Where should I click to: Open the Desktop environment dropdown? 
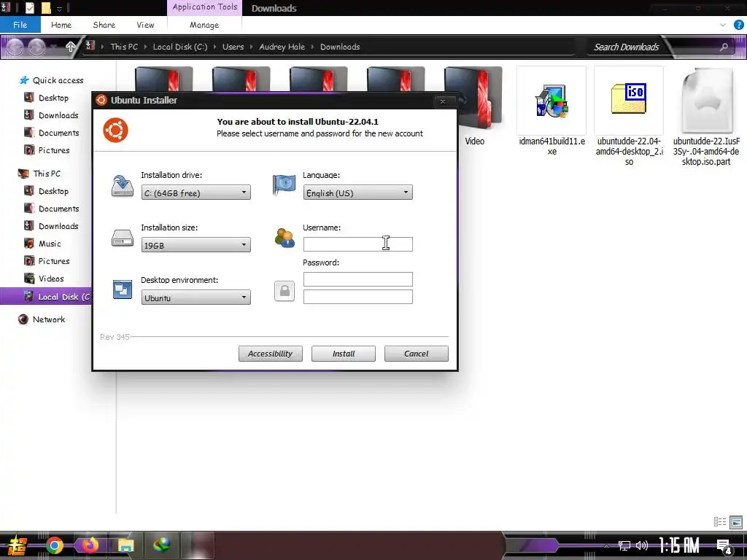click(196, 297)
